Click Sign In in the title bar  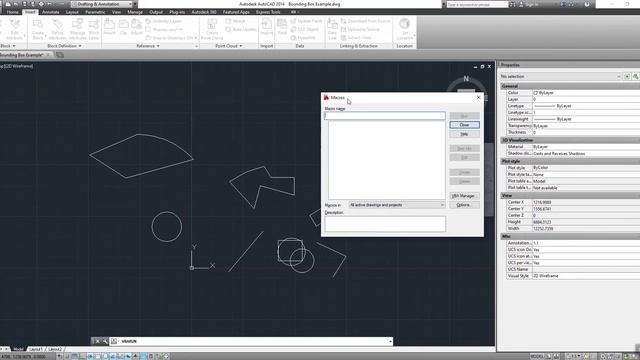coord(531,4)
